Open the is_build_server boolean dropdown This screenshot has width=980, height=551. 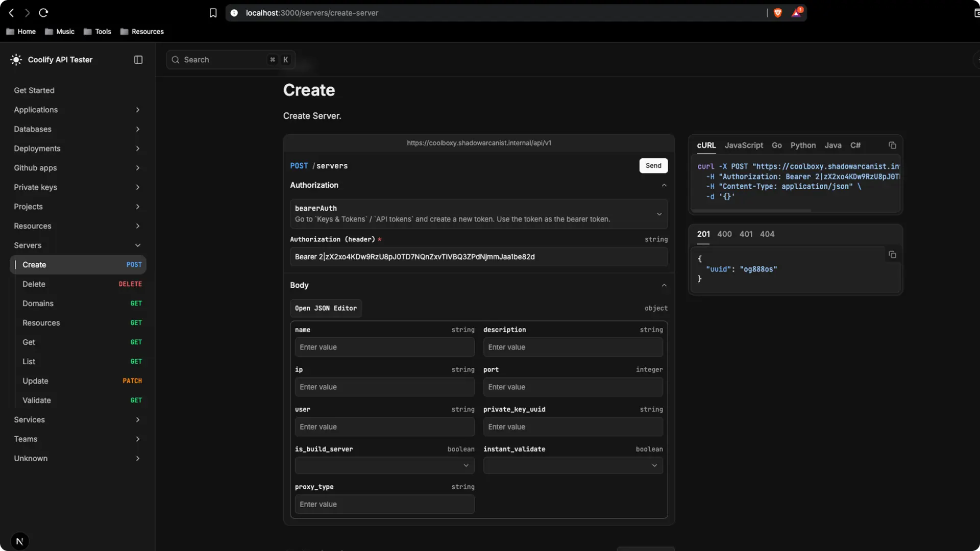coord(384,465)
